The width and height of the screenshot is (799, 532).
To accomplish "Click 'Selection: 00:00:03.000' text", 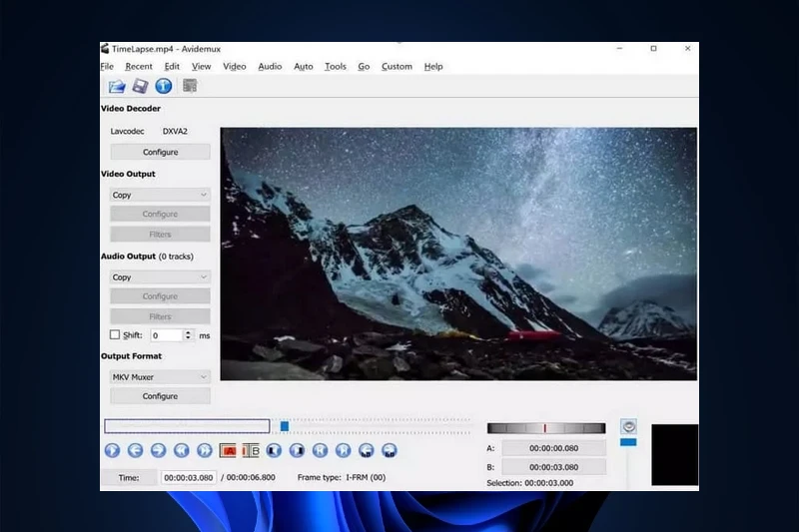I will tap(530, 483).
